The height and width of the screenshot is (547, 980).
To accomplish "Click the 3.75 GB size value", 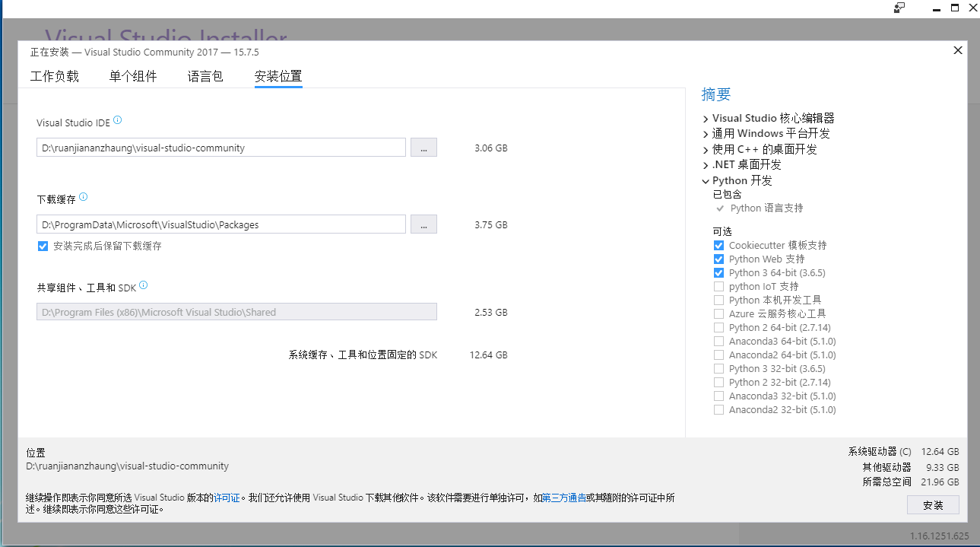I will tap(490, 224).
